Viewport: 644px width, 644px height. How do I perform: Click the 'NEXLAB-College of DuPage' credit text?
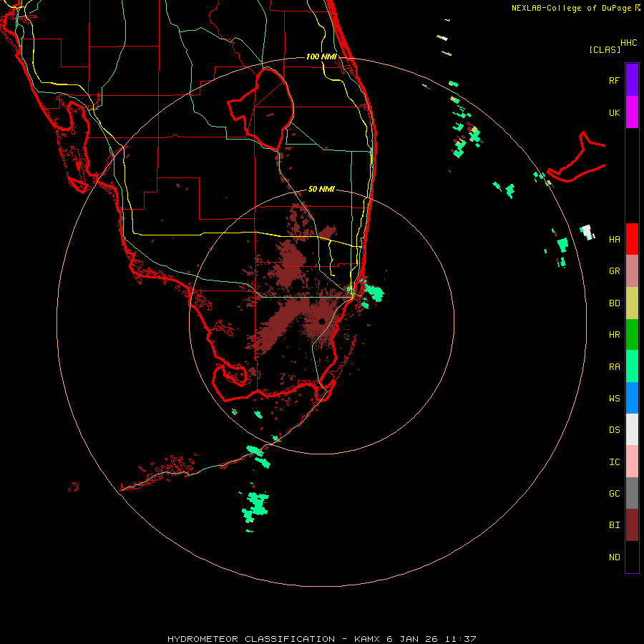tap(571, 8)
